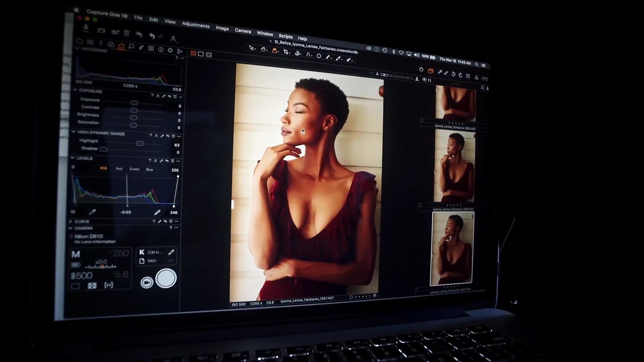Collapse the High Dynamic Range panel
Screen dimensions: 644x362
[x=73, y=132]
